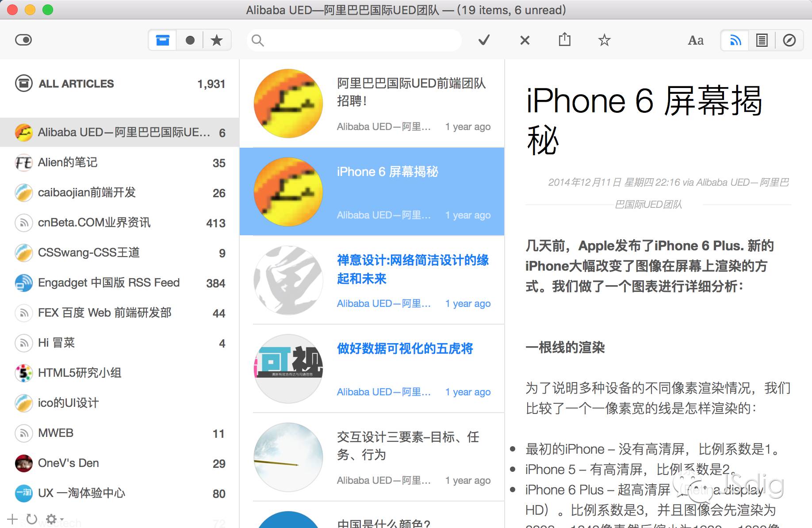Open the ico的UI设计 feed
This screenshot has height=528, width=812.
click(x=119, y=403)
